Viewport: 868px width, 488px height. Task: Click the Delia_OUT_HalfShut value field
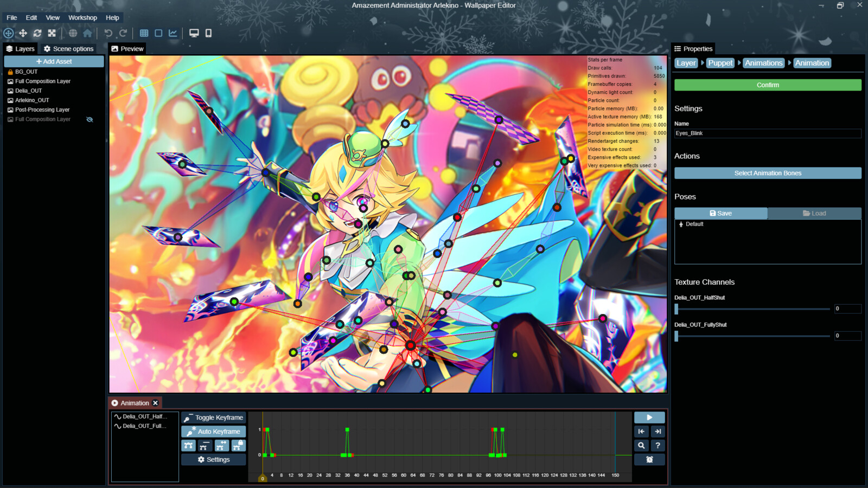coord(847,309)
